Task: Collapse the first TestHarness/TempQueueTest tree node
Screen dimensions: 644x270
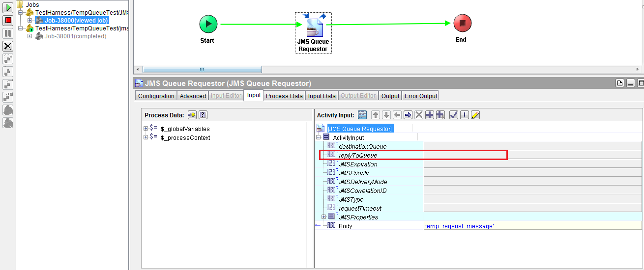Action: 21,13
